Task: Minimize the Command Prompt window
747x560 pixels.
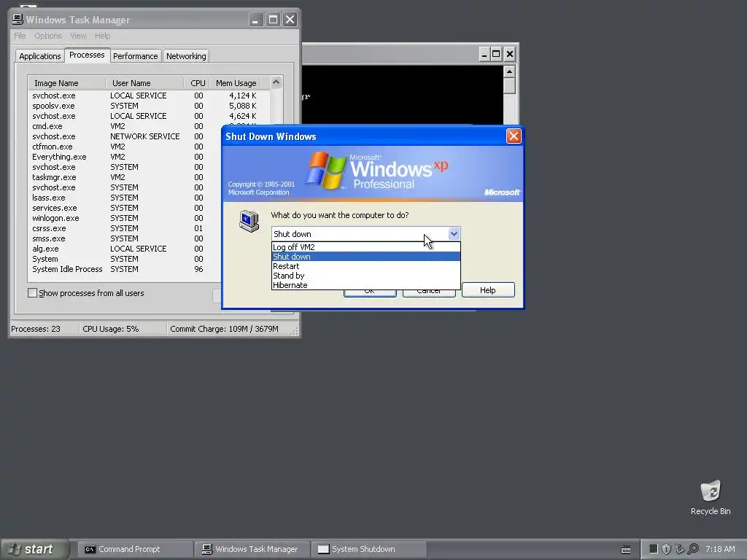Action: click(484, 54)
